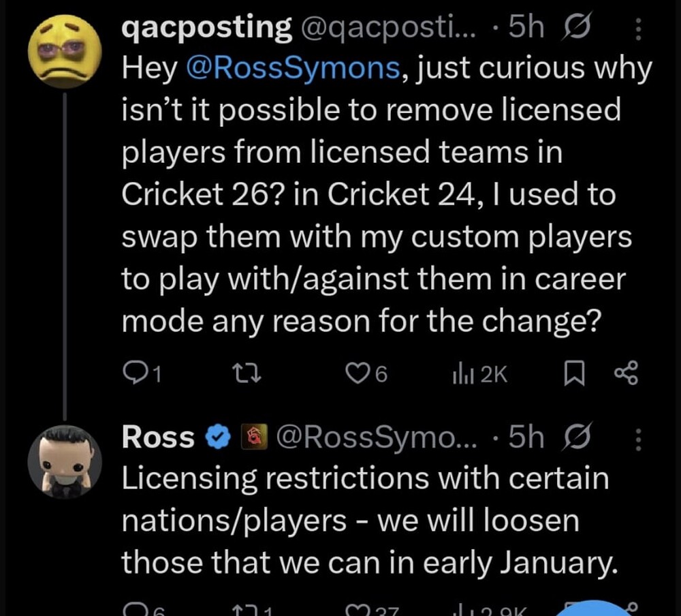Share qacposting's tweet

[625, 373]
